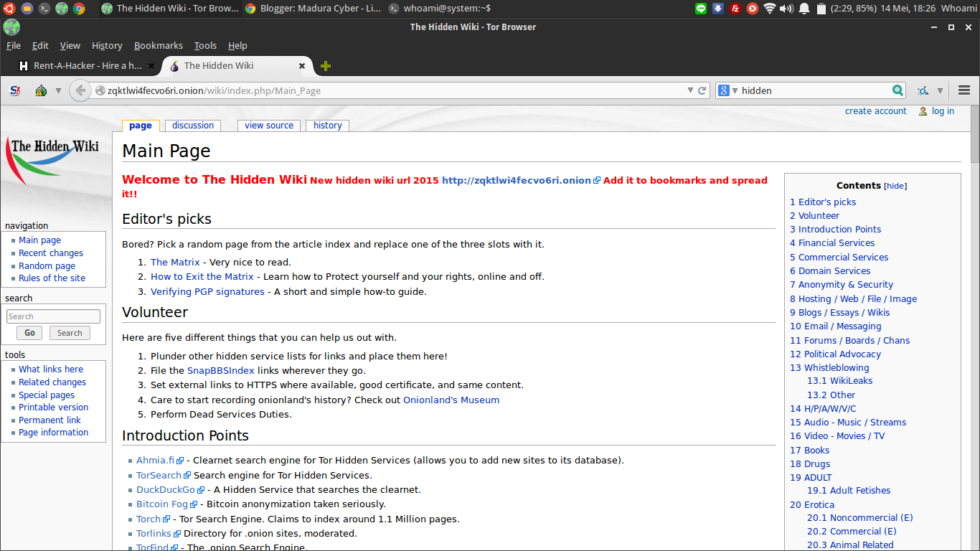
Task: Reload the current page
Action: pos(702,90)
